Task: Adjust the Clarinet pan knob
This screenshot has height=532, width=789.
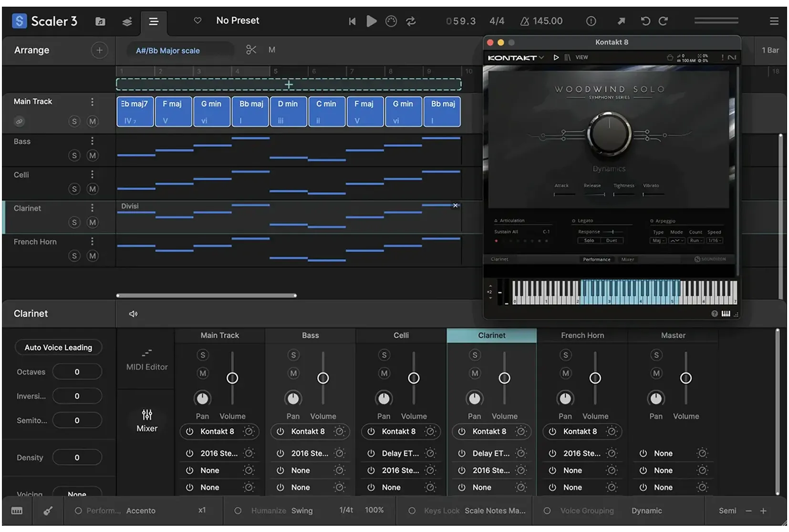Action: click(474, 398)
